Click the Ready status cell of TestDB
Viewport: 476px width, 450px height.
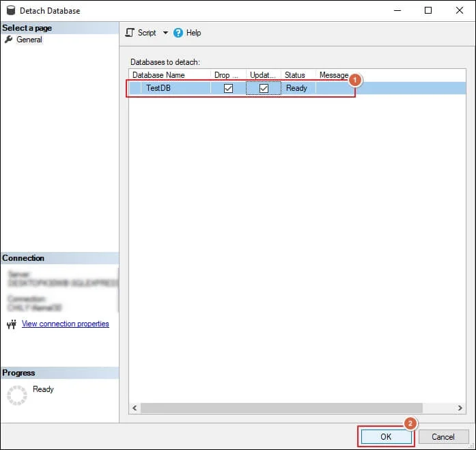pos(298,88)
